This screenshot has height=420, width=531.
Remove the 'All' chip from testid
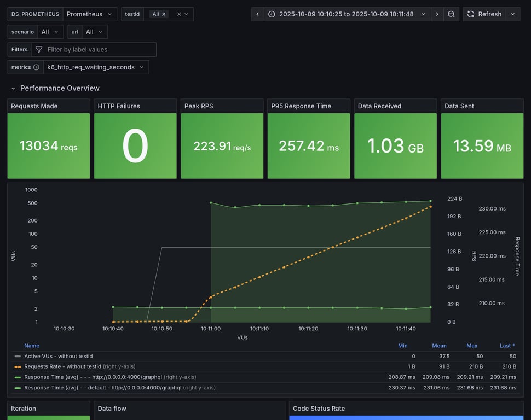(163, 14)
